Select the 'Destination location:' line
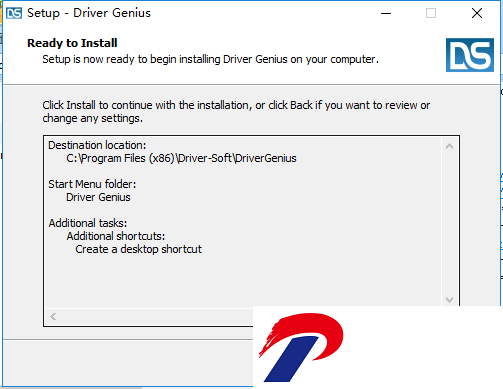The height and width of the screenshot is (389, 503). click(97, 145)
